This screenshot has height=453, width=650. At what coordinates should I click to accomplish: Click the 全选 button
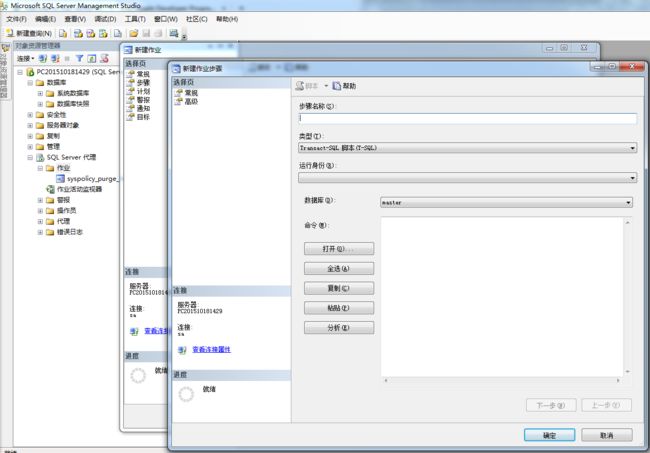coord(339,269)
